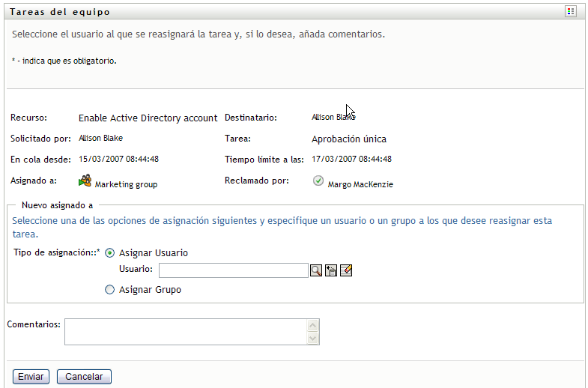Click Allison Blake next to Destinatario
Screen dimensions: 588x388
(x=333, y=117)
